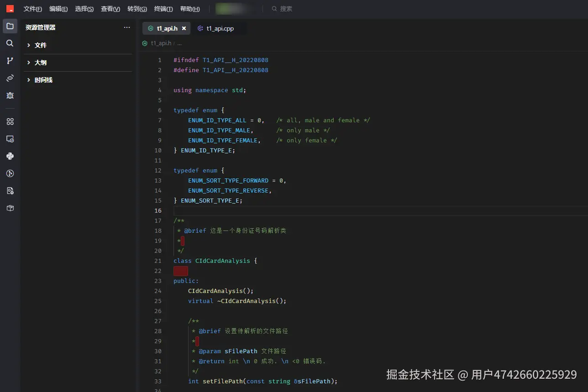The height and width of the screenshot is (392, 588).
Task: Select the eye-shaped extension icon in activity bar
Action: [10, 78]
